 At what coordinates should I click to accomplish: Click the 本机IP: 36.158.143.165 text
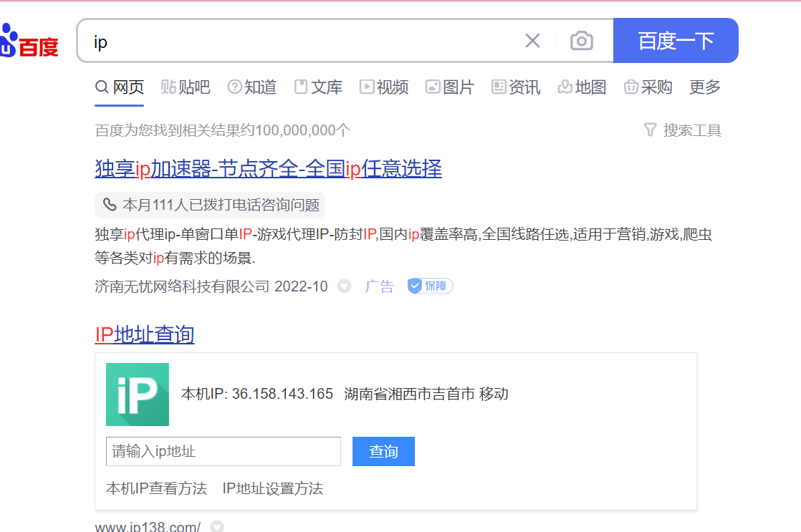tap(257, 394)
